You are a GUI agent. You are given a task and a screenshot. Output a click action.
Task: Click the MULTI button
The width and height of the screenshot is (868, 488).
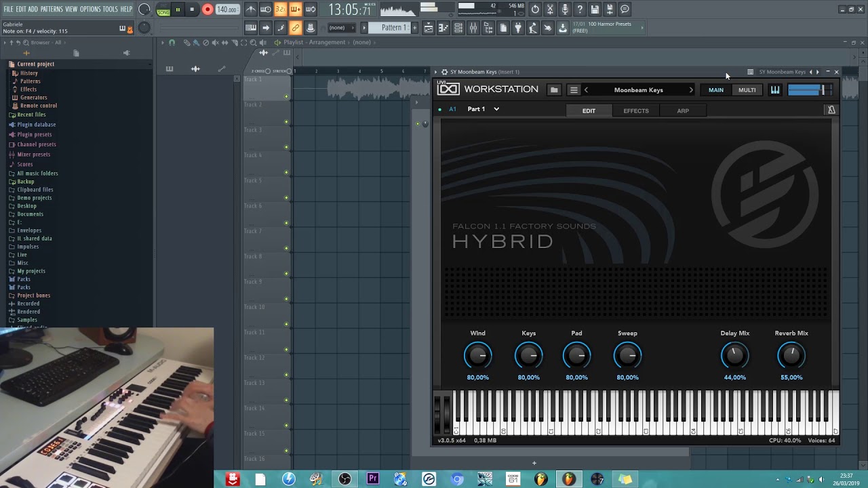pos(747,89)
